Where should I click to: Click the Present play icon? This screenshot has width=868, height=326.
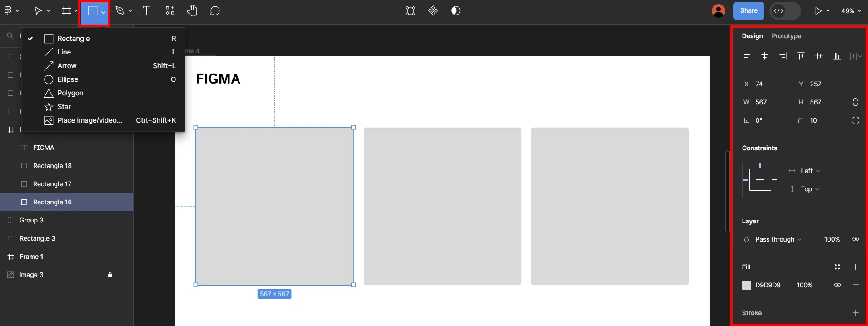coord(818,11)
